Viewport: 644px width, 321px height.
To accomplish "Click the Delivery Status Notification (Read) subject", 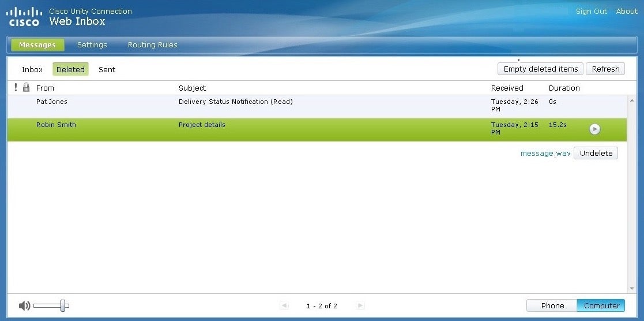I will [x=235, y=102].
